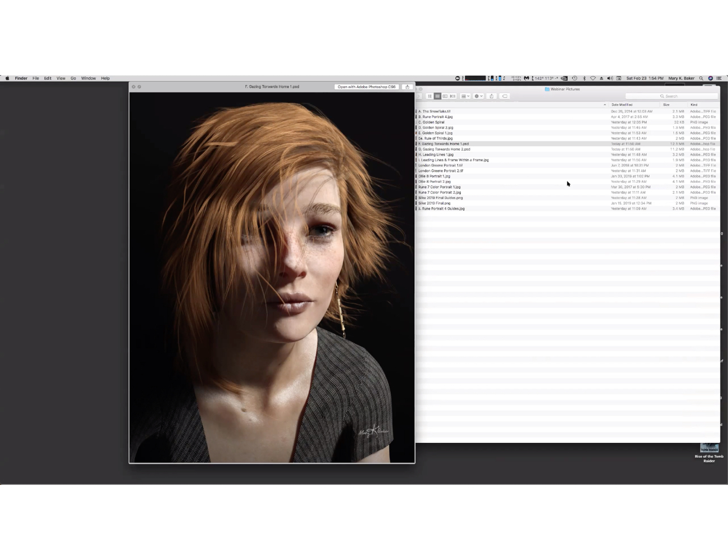Click the Wi-Fi icon in menu bar

coord(593,78)
